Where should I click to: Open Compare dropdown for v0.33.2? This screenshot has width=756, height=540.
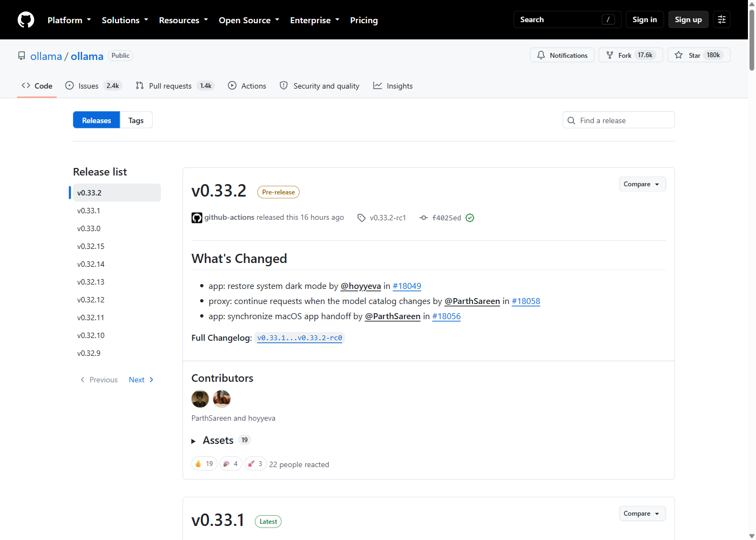642,184
